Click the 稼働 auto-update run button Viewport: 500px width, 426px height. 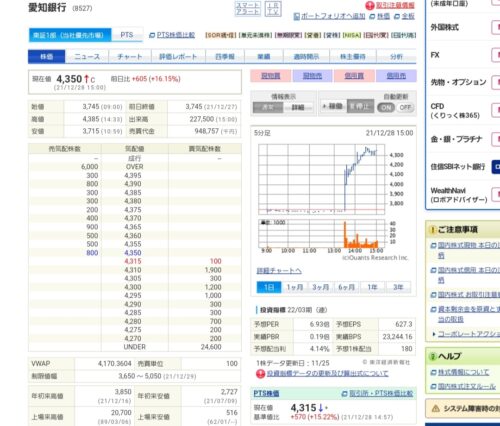pyautogui.click(x=333, y=107)
